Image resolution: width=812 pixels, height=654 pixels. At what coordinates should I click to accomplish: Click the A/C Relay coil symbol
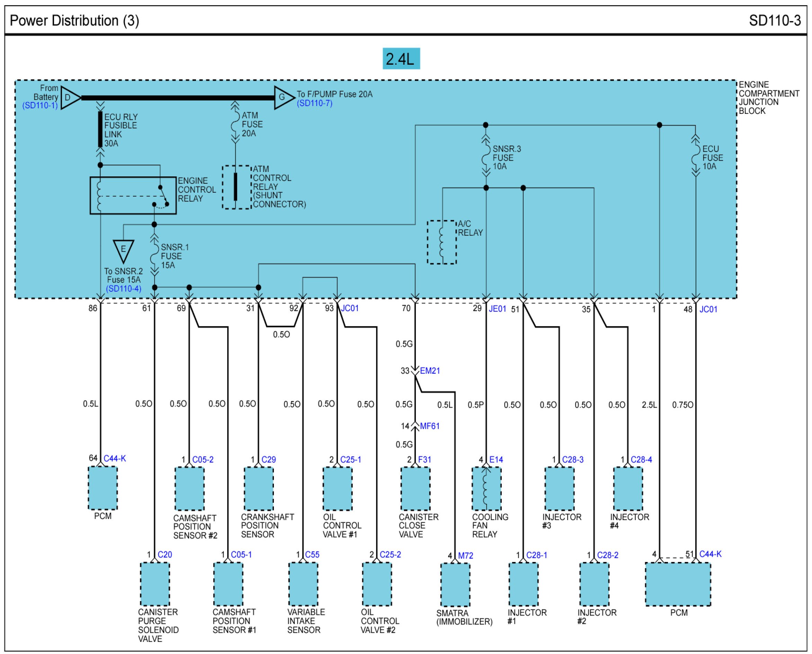[441, 242]
